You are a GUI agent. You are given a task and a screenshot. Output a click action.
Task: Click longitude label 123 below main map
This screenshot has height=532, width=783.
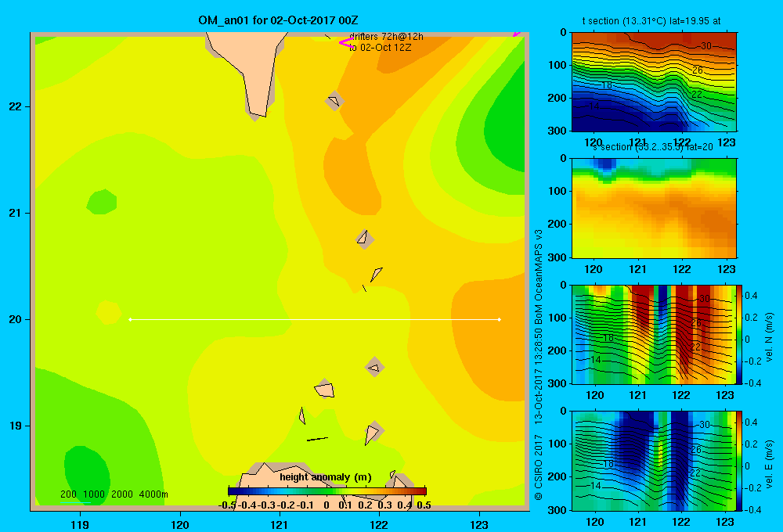click(x=479, y=524)
